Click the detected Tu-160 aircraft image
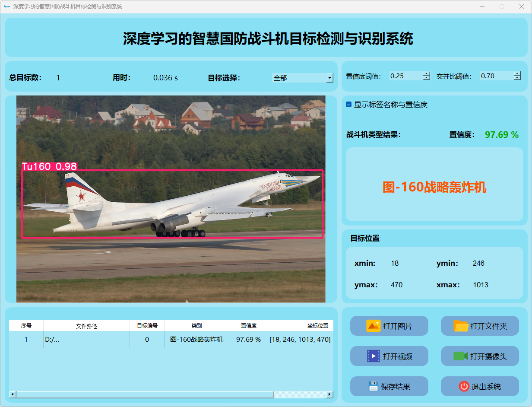 point(173,204)
